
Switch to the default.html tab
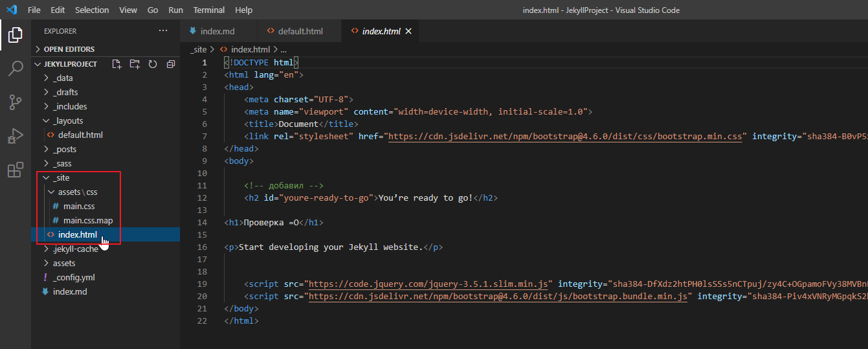tap(300, 31)
